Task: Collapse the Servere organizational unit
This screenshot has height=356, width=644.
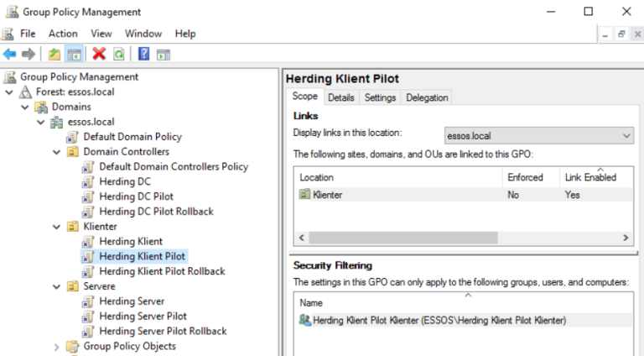Action: [x=56, y=286]
